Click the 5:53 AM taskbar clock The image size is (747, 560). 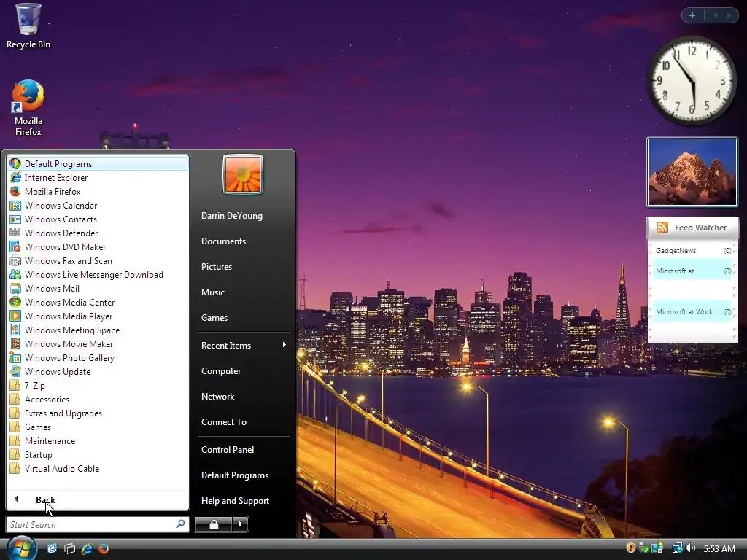[719, 548]
